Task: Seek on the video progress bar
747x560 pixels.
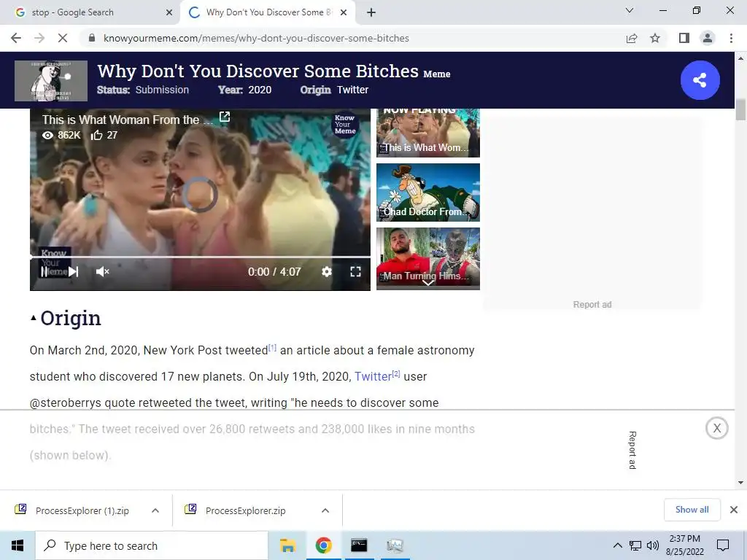Action: click(200, 257)
